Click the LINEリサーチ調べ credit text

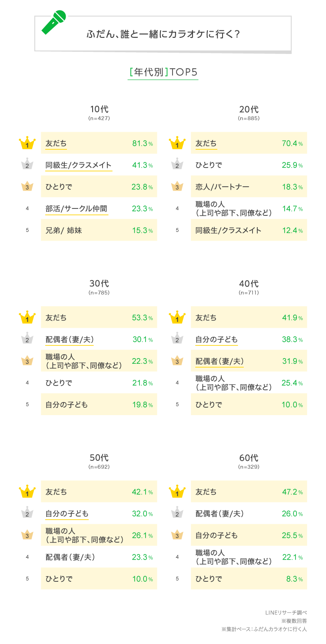pyautogui.click(x=286, y=613)
